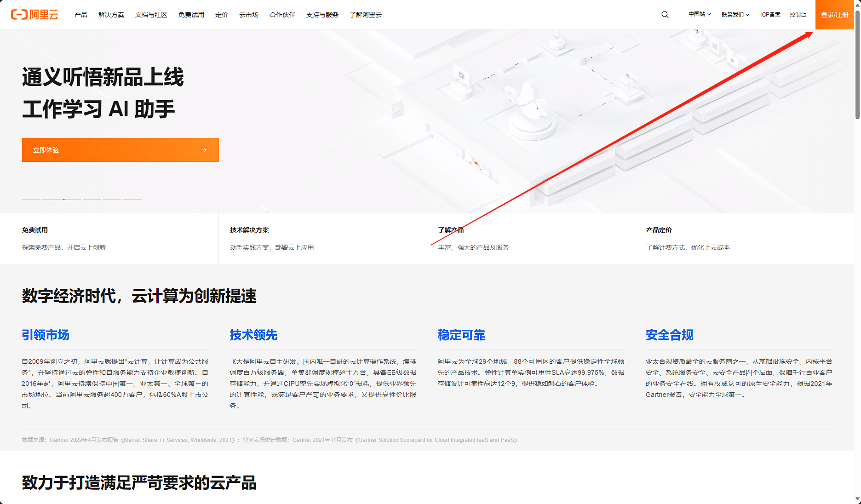
Task: Open 了解阿里云 navigation item
Action: pos(366,15)
